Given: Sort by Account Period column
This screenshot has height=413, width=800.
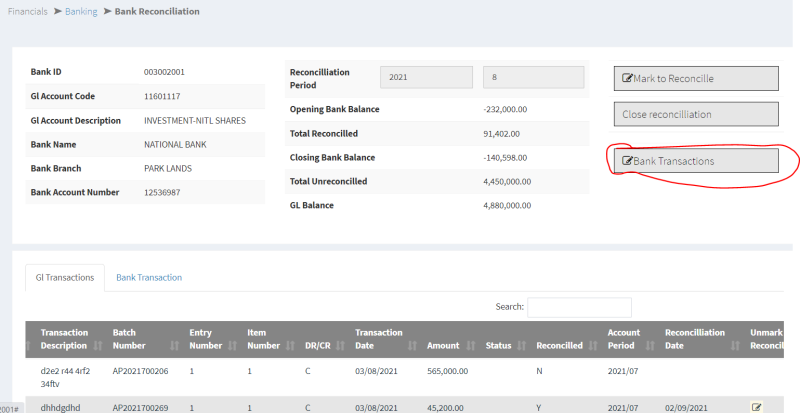Looking at the screenshot, I should coord(624,339).
